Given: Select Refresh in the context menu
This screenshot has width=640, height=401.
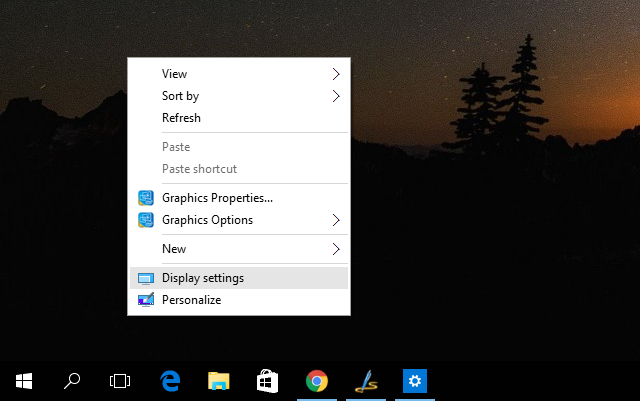Looking at the screenshot, I should coord(239,118).
